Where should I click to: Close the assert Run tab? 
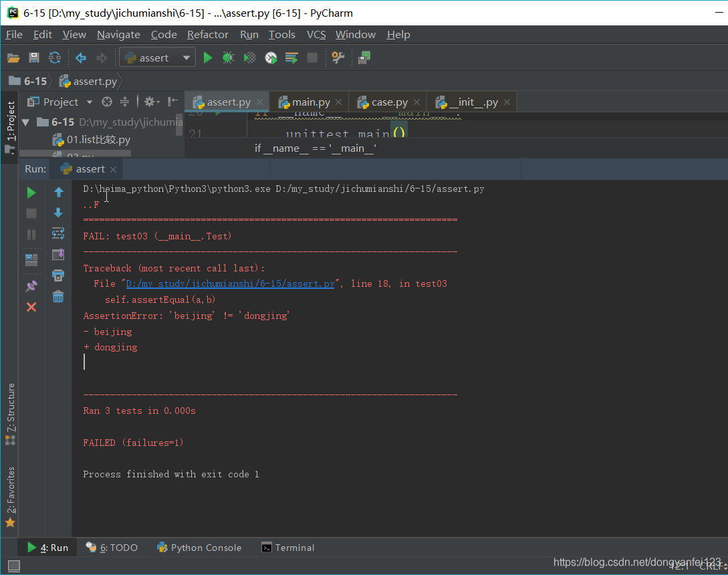tap(113, 170)
